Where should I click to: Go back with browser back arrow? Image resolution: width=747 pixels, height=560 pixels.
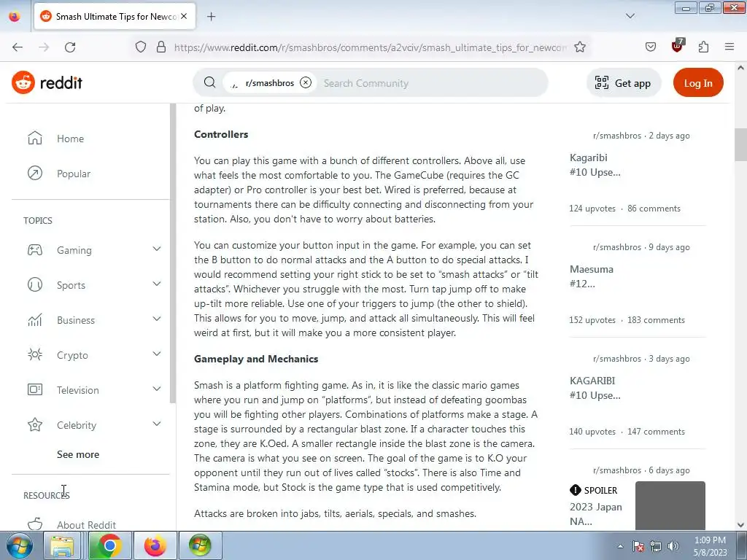(18, 47)
